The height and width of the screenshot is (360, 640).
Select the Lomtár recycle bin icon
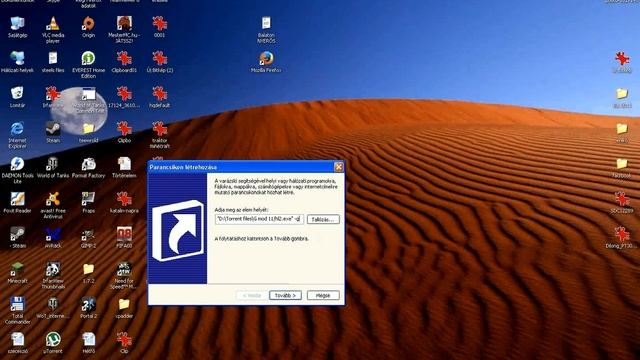(17, 94)
